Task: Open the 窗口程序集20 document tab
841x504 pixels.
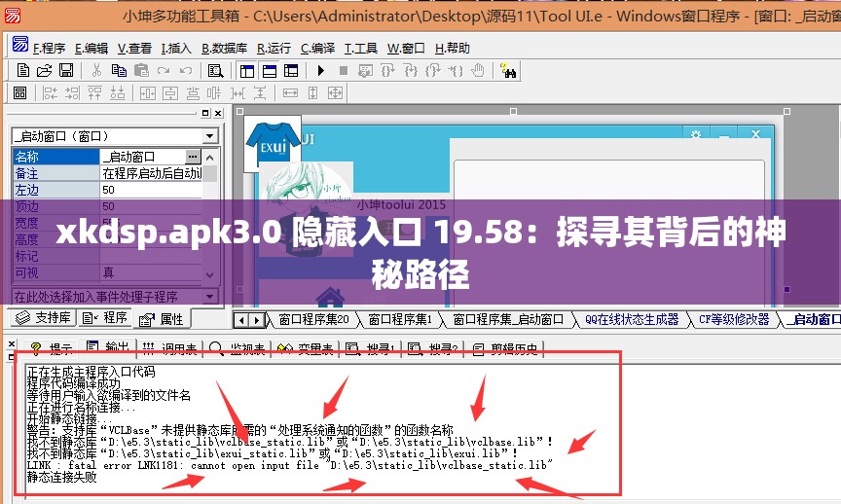Action: click(313, 319)
